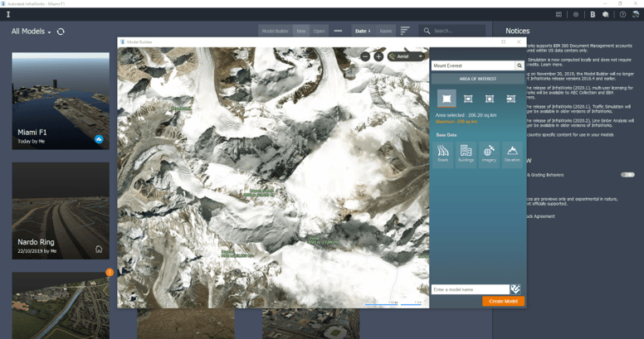The height and width of the screenshot is (339, 644).
Task: Click the InfraWorks I logo menu
Action: [x=8, y=14]
